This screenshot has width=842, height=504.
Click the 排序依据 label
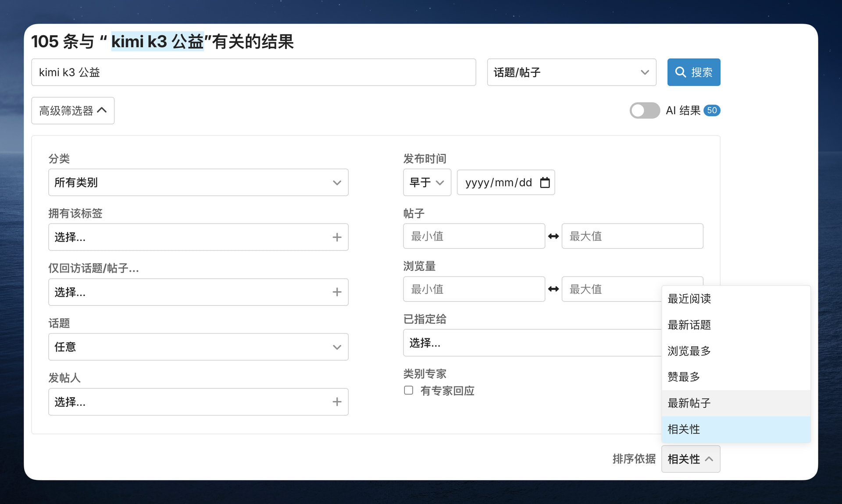click(x=634, y=459)
